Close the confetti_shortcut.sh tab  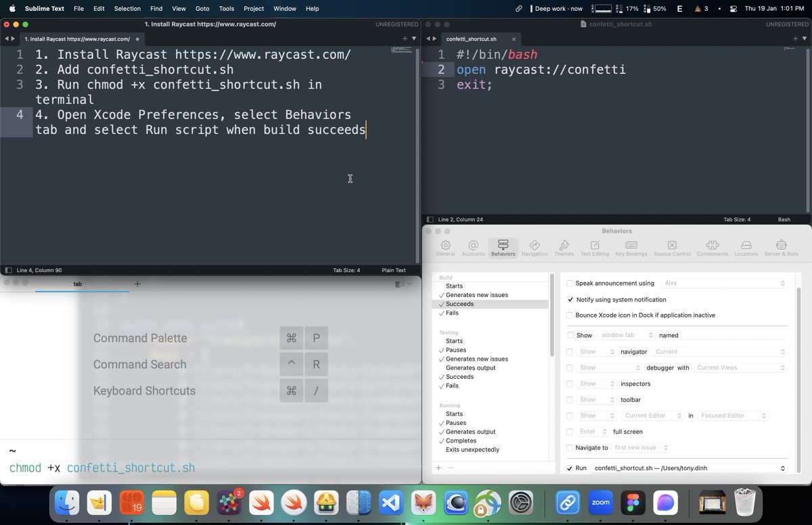[514, 39]
